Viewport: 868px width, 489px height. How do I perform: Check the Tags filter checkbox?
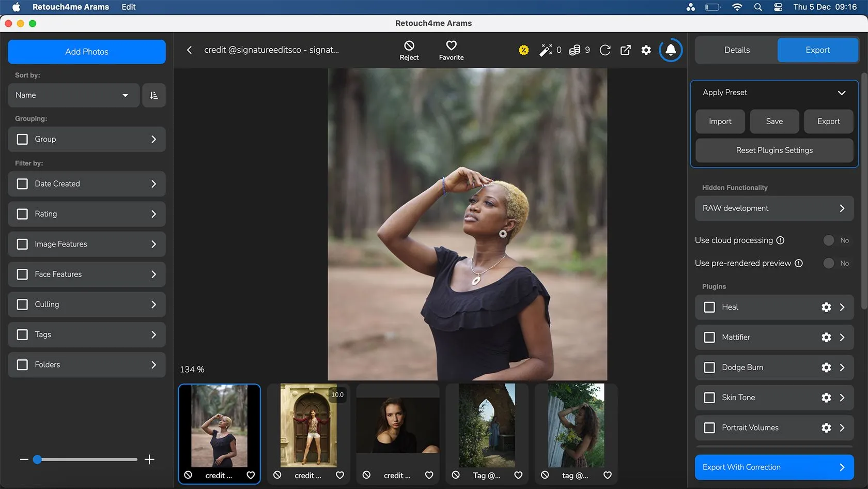(22, 334)
